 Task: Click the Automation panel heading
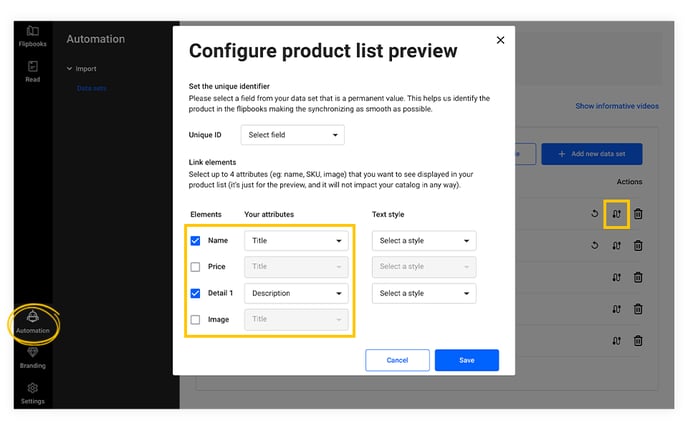(96, 39)
